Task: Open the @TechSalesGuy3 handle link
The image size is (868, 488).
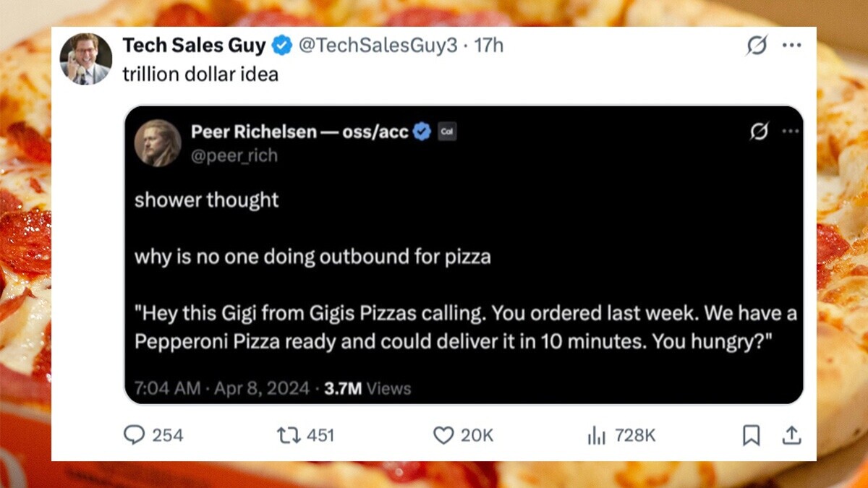Action: pyautogui.click(x=378, y=46)
